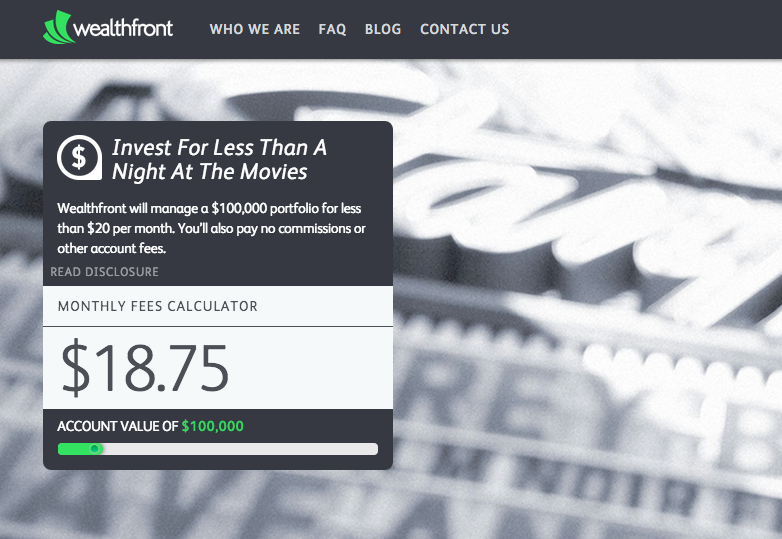Open the WHO WE ARE page

click(x=255, y=29)
